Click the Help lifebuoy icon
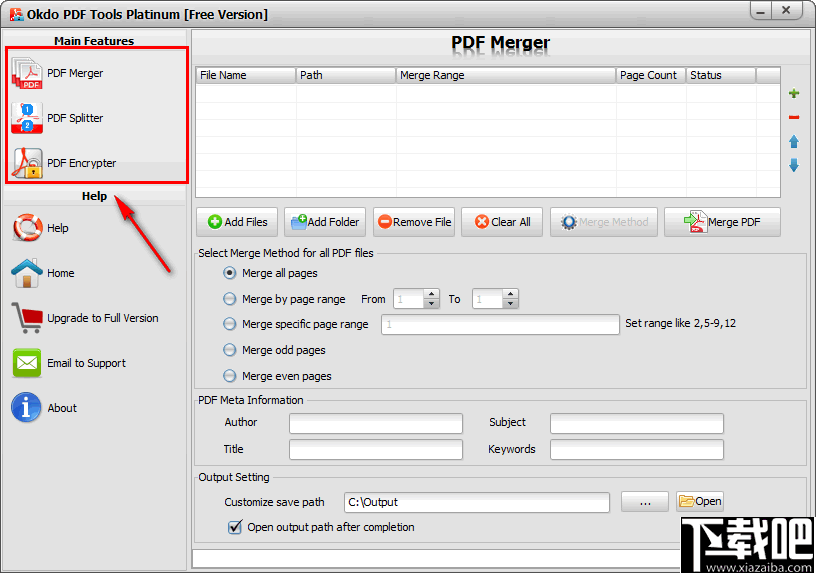The image size is (816, 573). [27, 228]
